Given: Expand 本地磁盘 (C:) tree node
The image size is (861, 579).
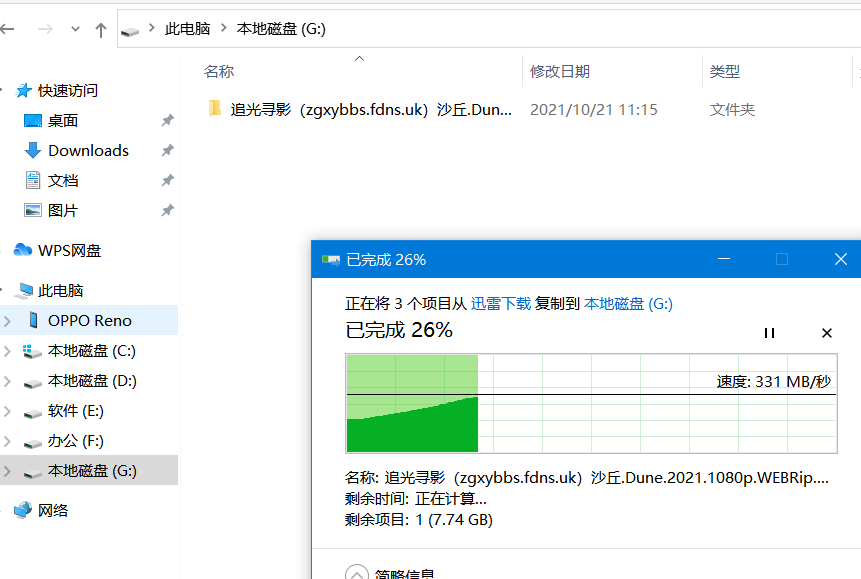Looking at the screenshot, I should [7, 351].
